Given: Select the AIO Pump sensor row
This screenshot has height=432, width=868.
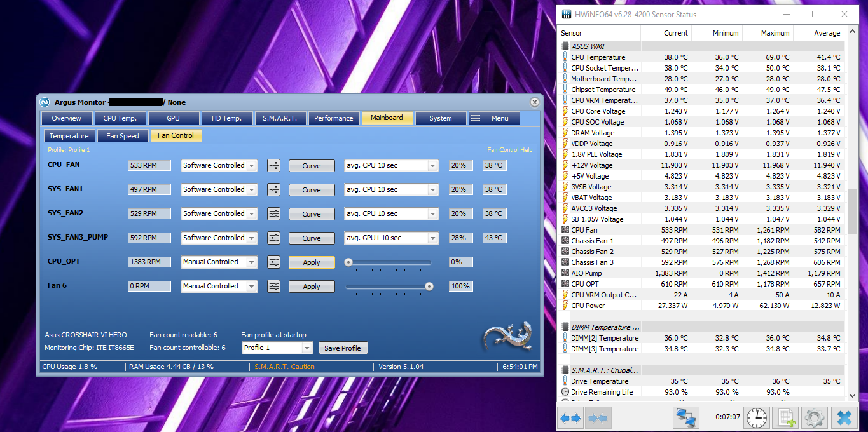Looking at the screenshot, I should pyautogui.click(x=702, y=273).
